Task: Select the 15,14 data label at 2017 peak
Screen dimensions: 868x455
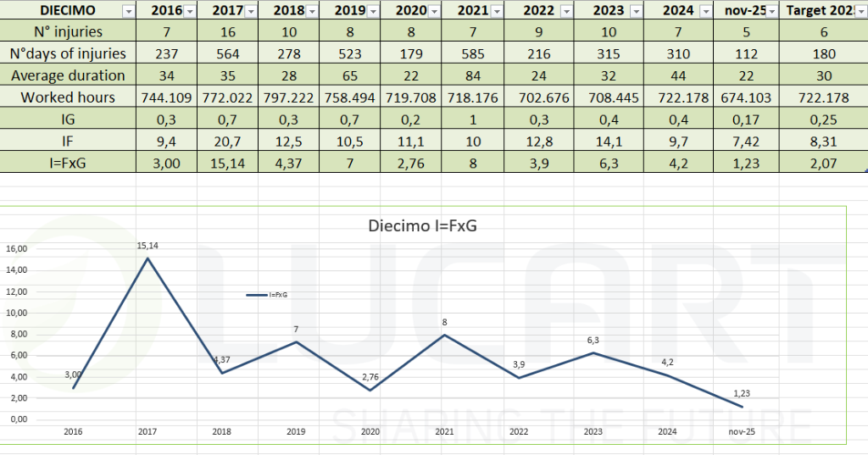Action: point(147,246)
